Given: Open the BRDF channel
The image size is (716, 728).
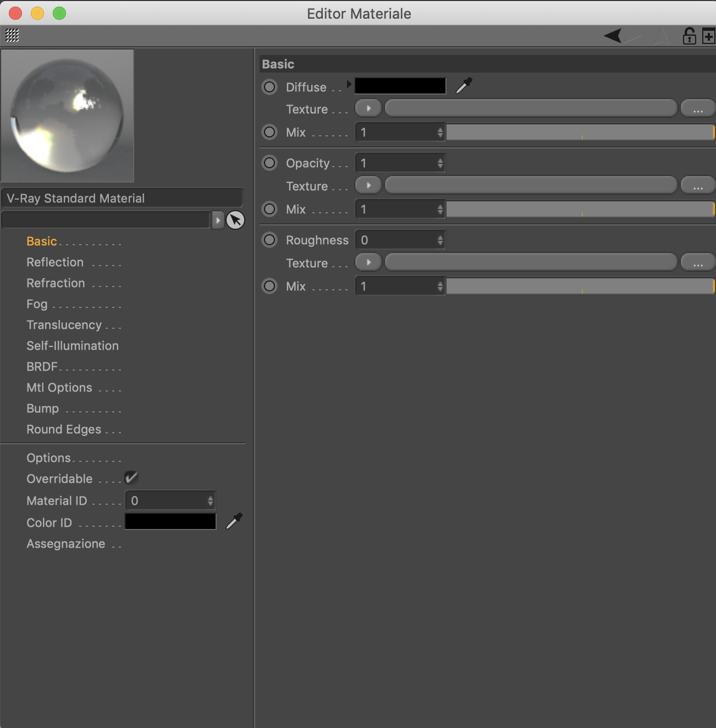Looking at the screenshot, I should point(42,367).
